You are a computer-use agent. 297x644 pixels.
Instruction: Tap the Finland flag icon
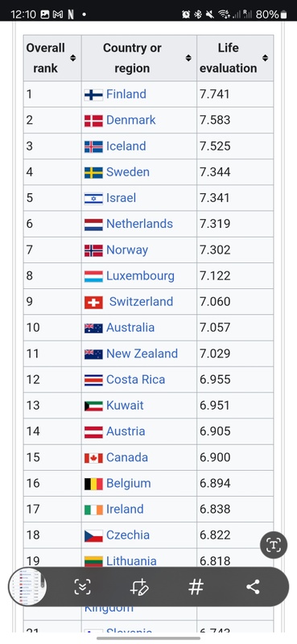pyautogui.click(x=93, y=95)
